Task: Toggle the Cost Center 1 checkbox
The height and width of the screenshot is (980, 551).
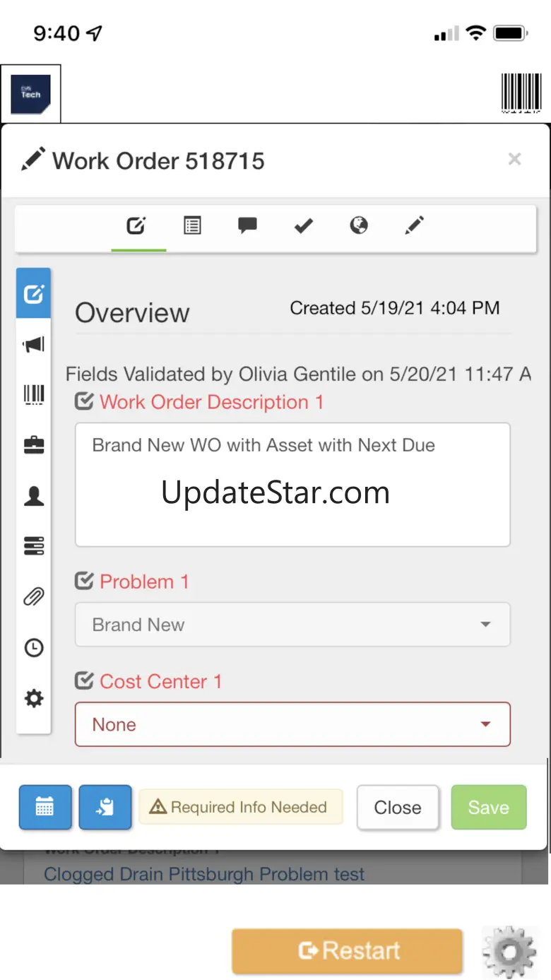Action: click(x=84, y=681)
